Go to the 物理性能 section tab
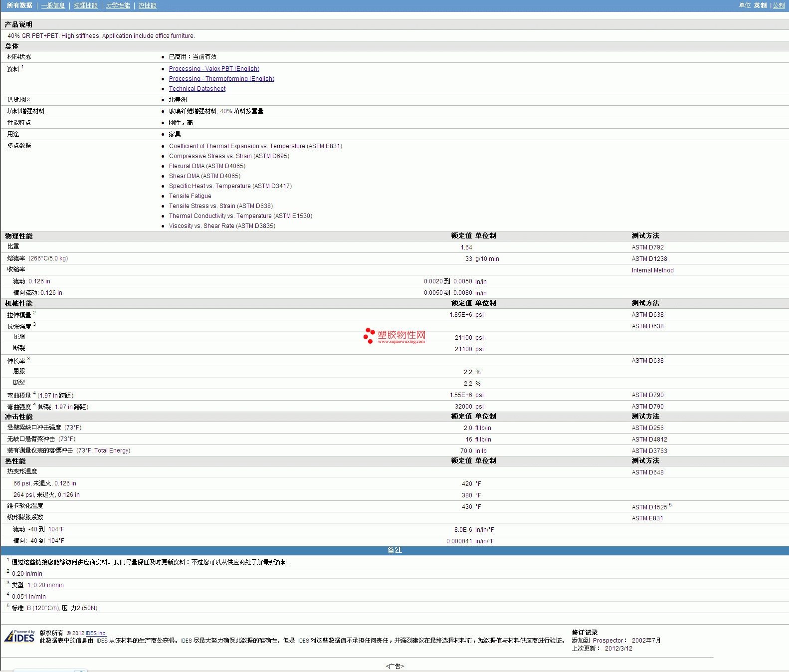This screenshot has width=789, height=672. [85, 5]
